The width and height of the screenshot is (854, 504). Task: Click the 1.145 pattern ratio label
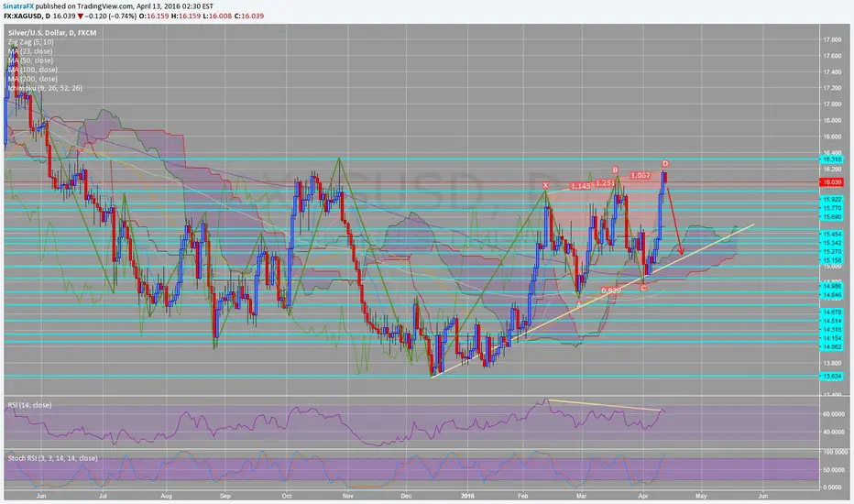580,186
